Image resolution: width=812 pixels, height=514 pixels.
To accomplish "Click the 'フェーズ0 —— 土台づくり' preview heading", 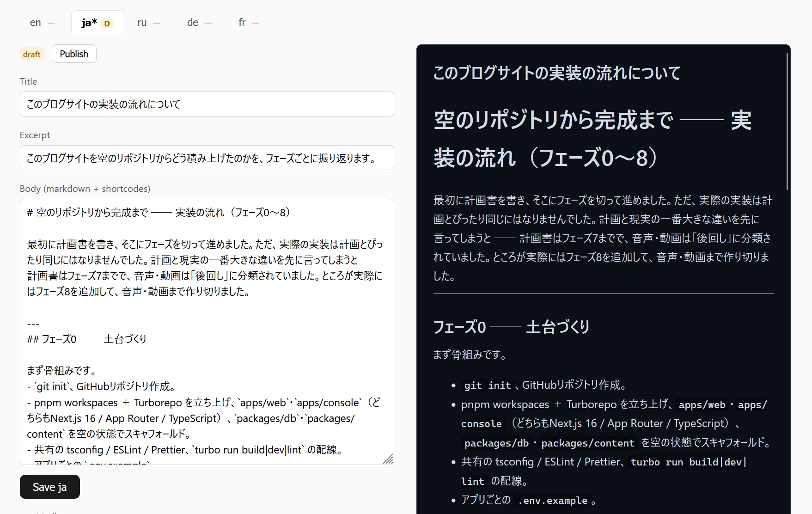I will (x=511, y=327).
